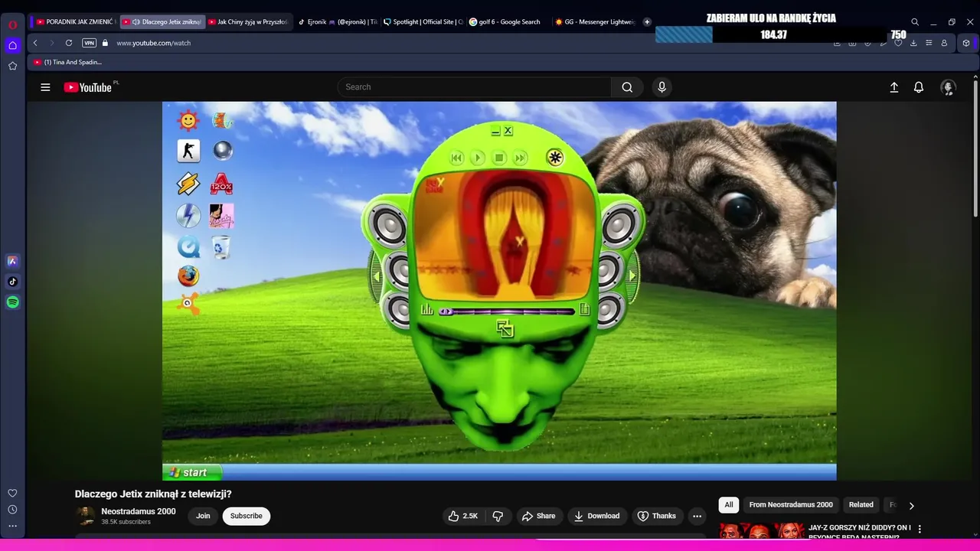Expand sidebar three-dots more options

[13, 526]
